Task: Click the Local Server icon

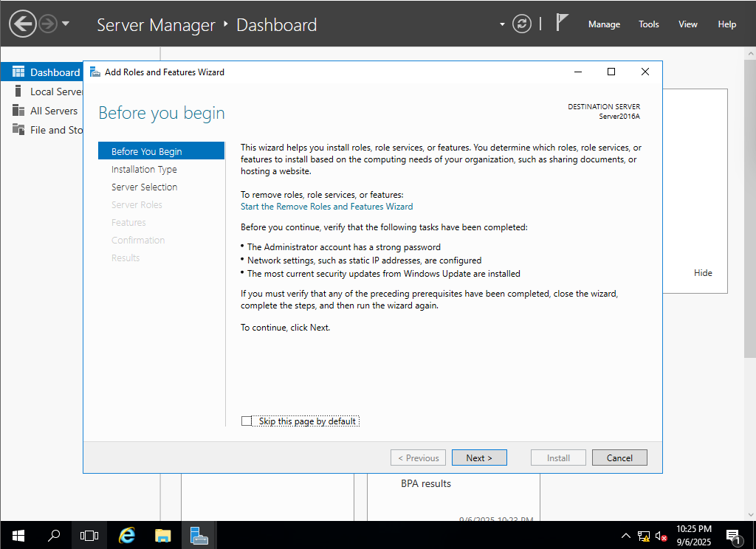Action: (x=18, y=91)
